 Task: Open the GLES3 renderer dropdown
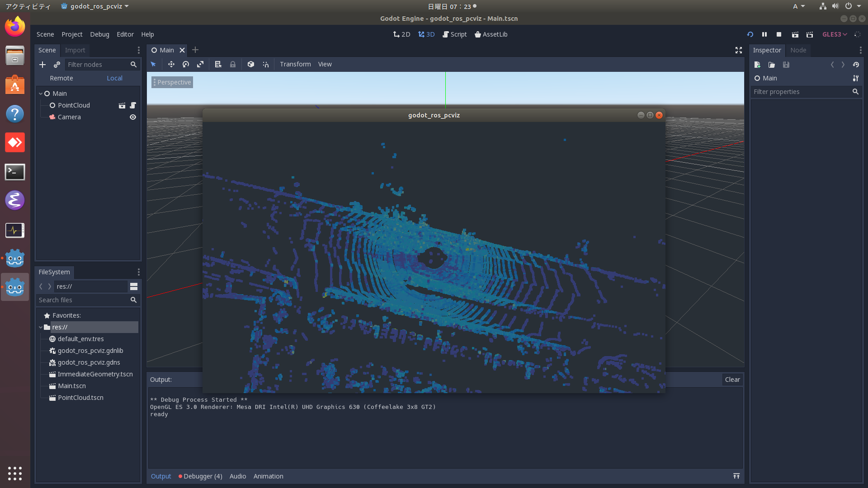835,34
